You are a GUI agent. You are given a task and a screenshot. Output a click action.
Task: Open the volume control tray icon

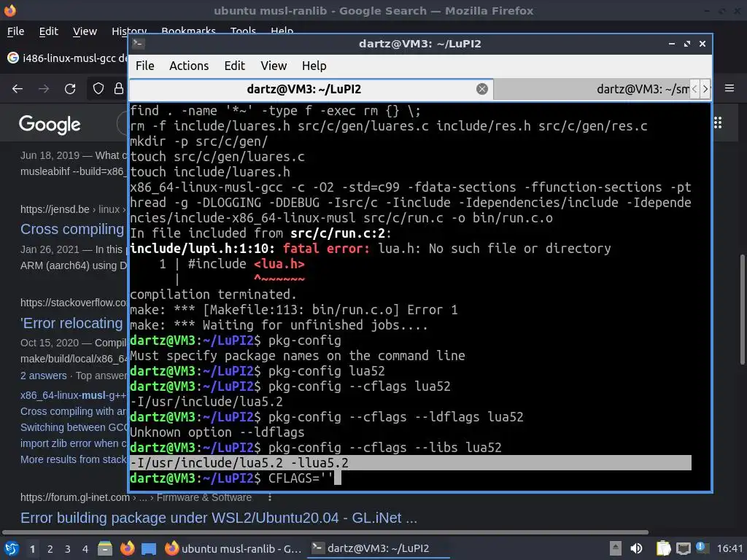(636, 548)
